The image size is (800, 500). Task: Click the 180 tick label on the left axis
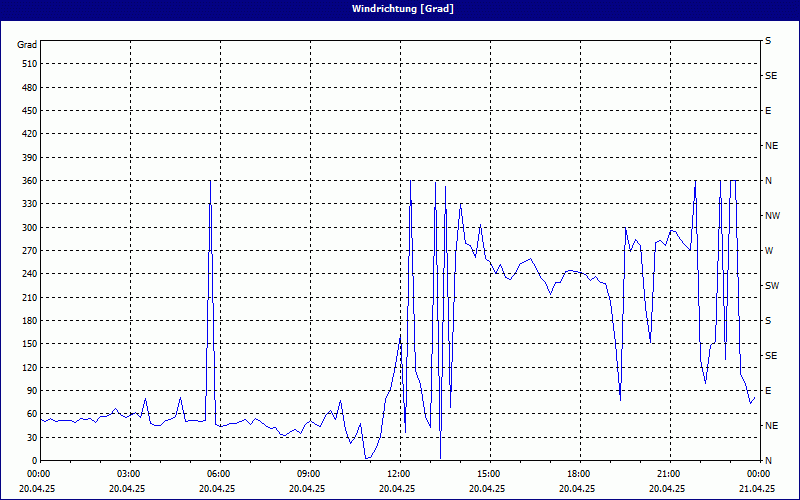(x=27, y=321)
